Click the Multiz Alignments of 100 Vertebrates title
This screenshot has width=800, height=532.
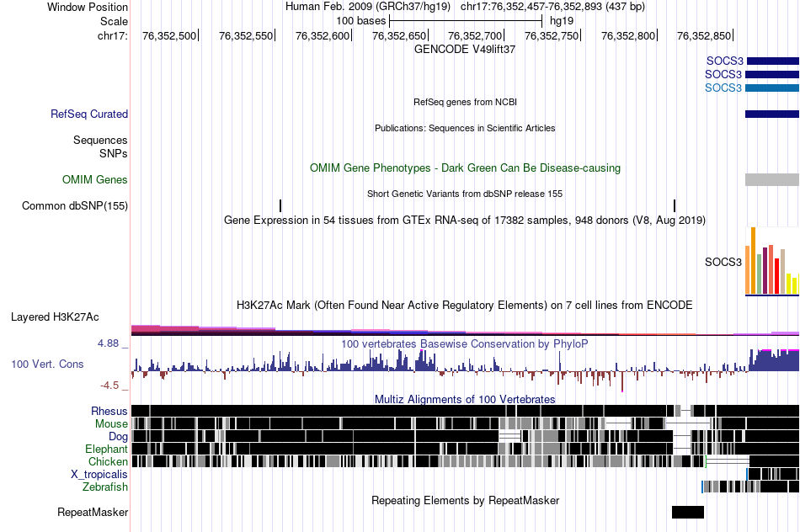tap(465, 399)
